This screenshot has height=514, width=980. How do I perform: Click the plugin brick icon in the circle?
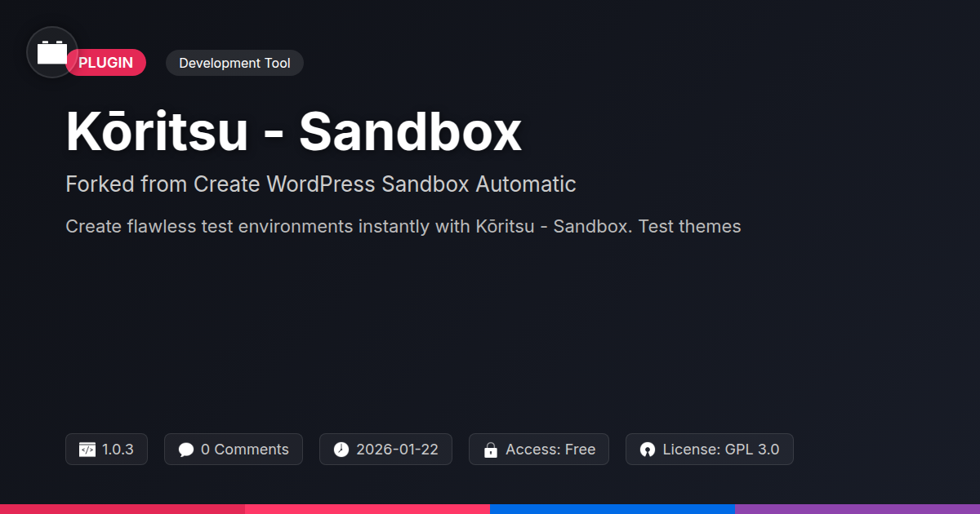coord(52,52)
